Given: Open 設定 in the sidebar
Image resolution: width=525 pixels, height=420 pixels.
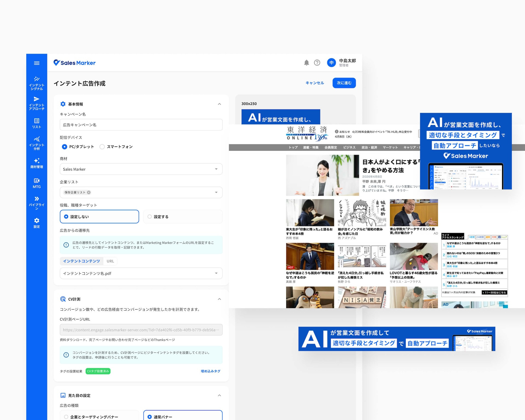Looking at the screenshot, I should [x=37, y=223].
